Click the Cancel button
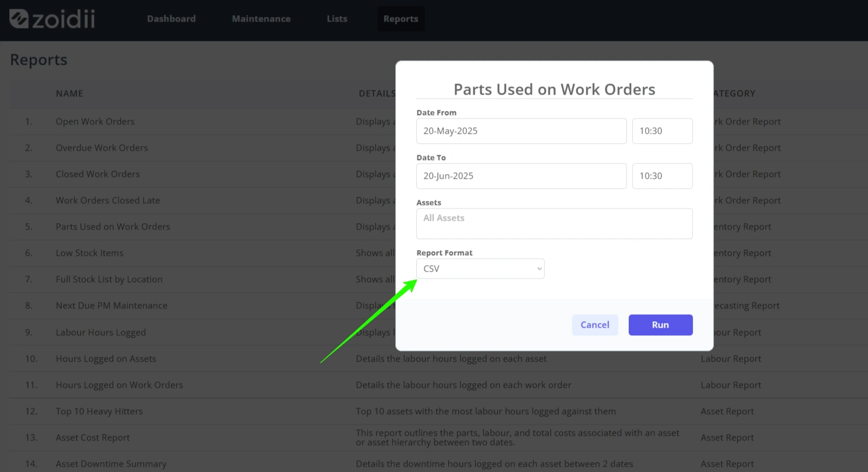This screenshot has width=868, height=472. coord(595,325)
